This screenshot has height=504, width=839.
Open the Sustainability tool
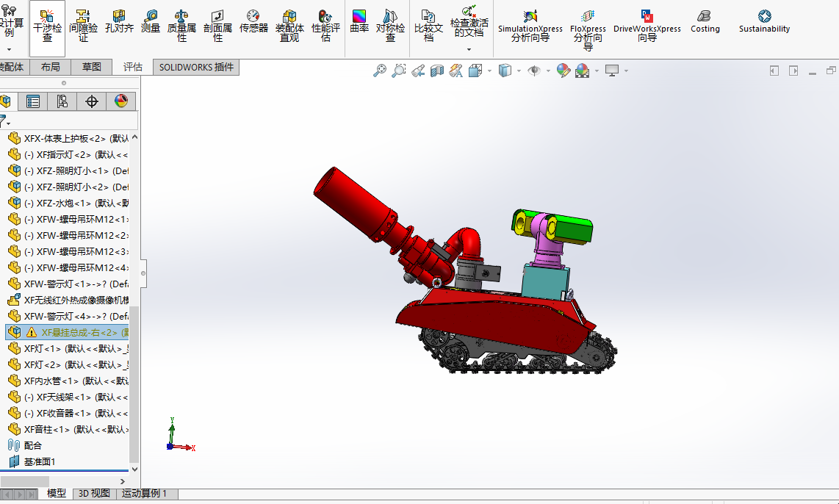pos(764,23)
